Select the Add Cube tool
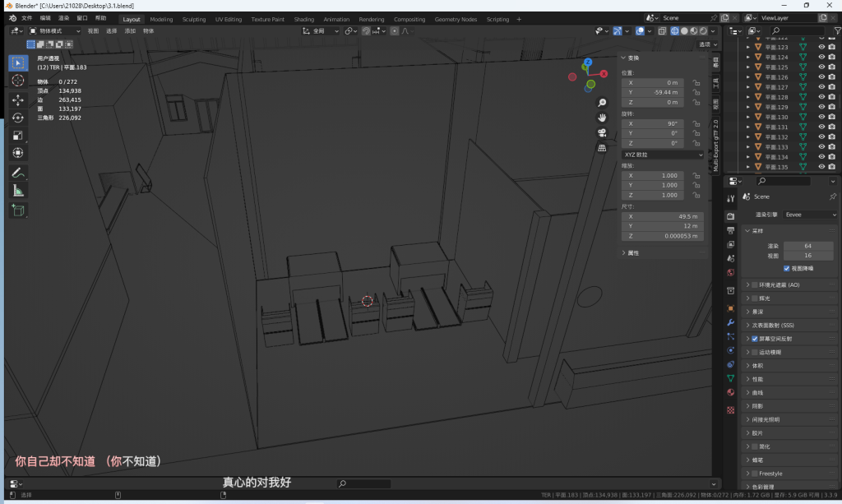The width and height of the screenshot is (842, 504). coord(18,210)
